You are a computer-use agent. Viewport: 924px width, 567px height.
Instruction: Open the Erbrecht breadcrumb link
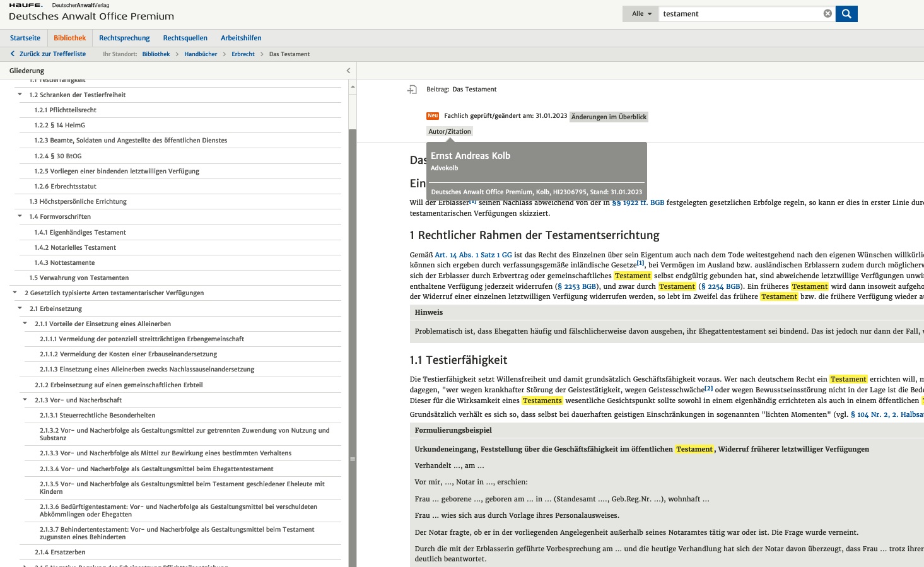(x=243, y=54)
